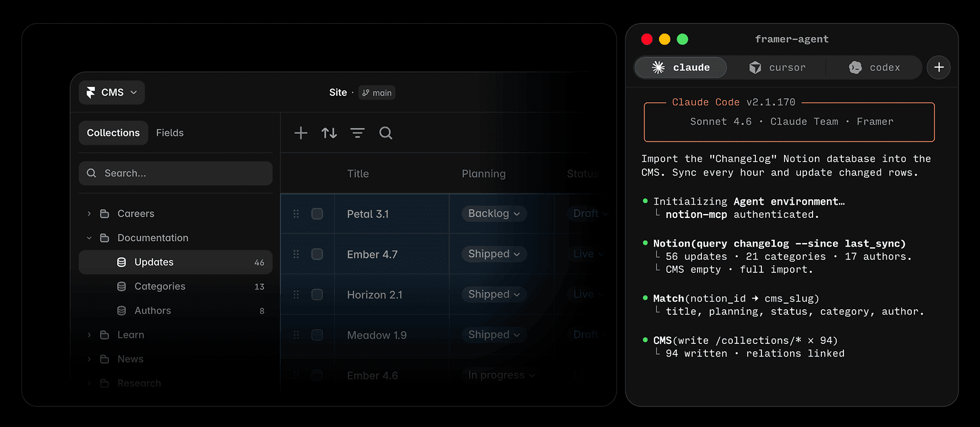
Task: Click the codex logo icon
Action: [855, 67]
